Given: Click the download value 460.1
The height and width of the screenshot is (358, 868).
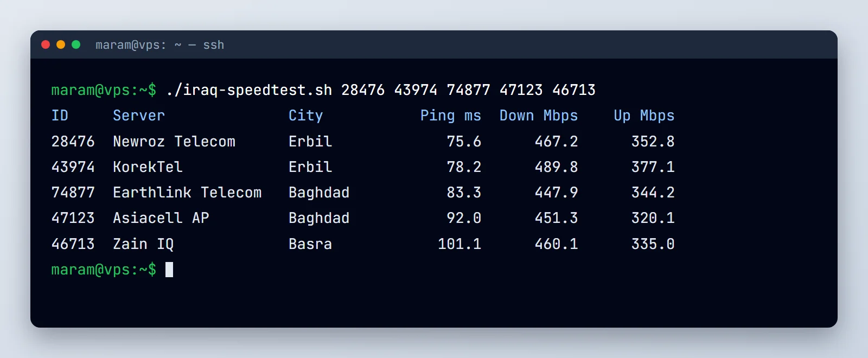Looking at the screenshot, I should coord(557,244).
